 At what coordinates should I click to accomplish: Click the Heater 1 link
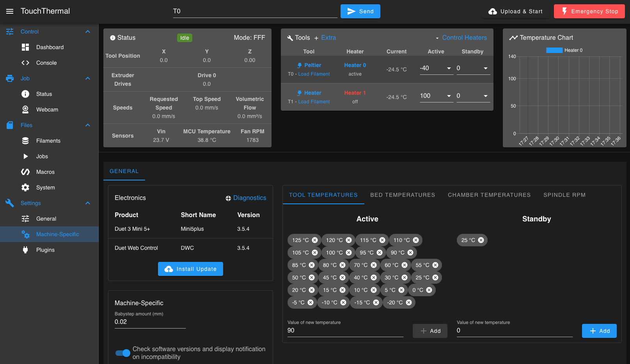355,93
